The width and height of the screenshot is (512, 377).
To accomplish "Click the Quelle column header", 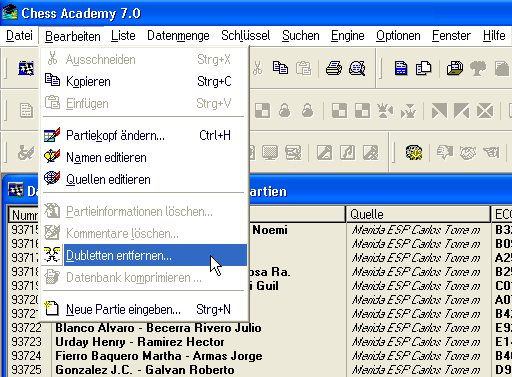I will click(x=418, y=214).
